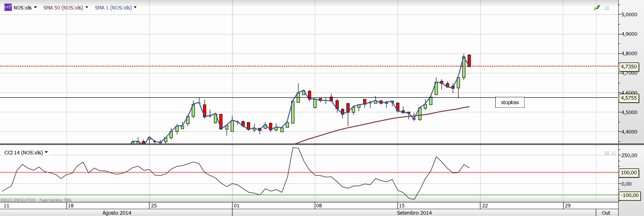Click the Out month label
644x216 pixels.
pos(606,212)
